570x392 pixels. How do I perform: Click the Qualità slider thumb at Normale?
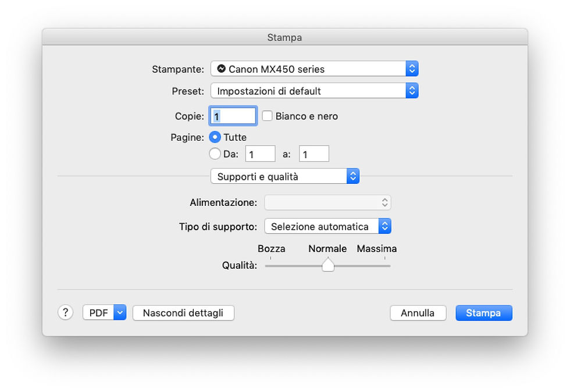click(x=328, y=265)
